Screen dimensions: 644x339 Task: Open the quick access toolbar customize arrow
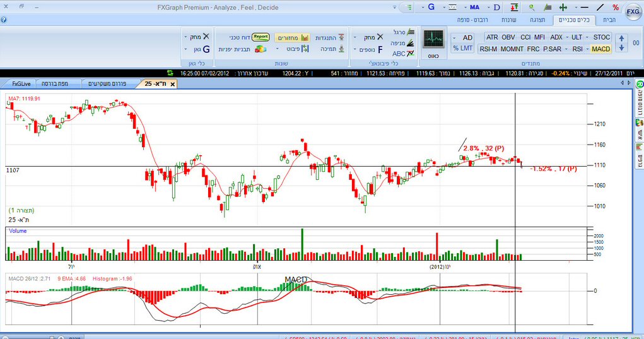pyautogui.click(x=395, y=8)
